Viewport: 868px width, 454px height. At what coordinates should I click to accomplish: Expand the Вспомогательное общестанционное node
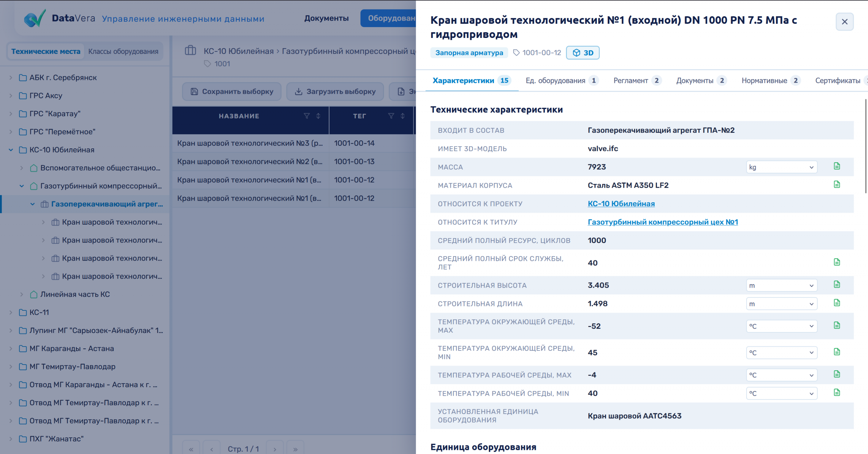(21, 168)
